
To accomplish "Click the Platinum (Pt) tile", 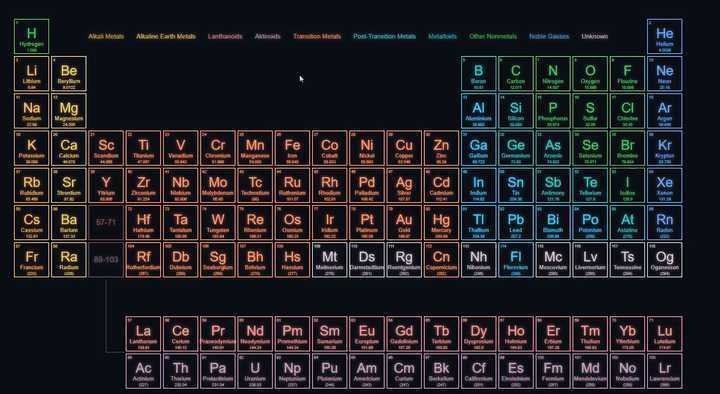I will click(367, 223).
